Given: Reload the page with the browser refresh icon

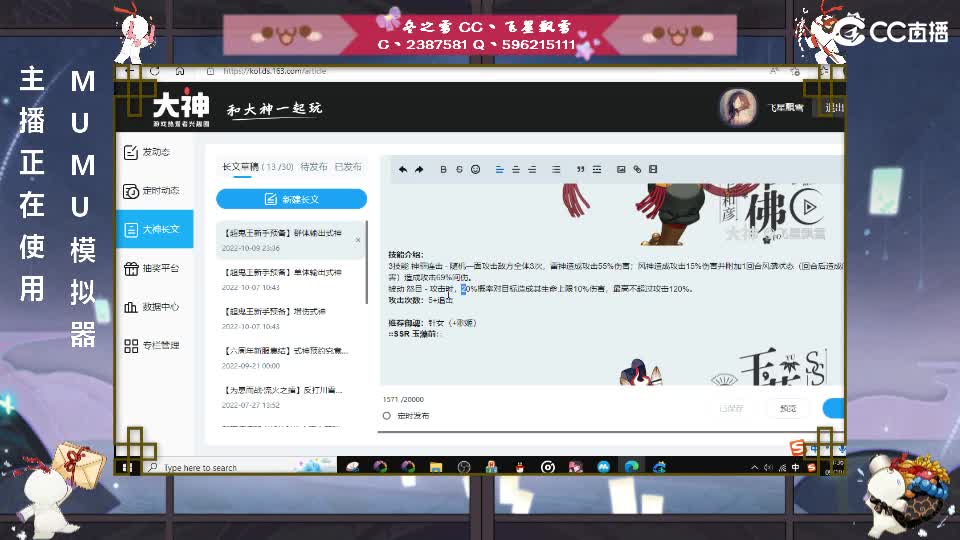Looking at the screenshot, I should click(x=154, y=71).
